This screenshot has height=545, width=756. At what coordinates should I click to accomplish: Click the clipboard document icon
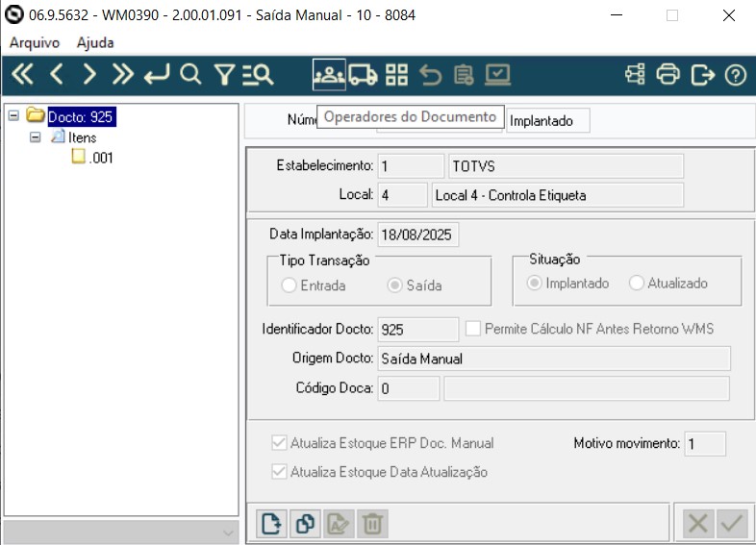[464, 75]
